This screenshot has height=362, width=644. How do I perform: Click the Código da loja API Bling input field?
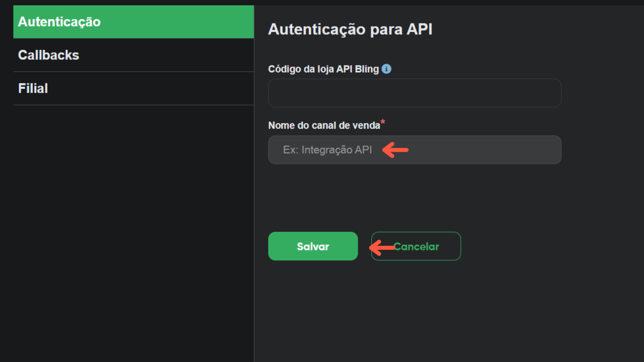coord(414,93)
